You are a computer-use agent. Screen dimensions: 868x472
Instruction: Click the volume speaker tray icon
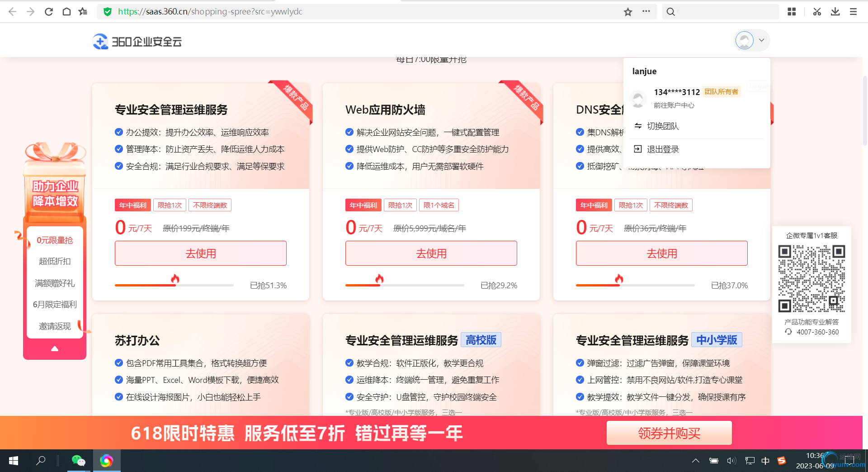731,461
